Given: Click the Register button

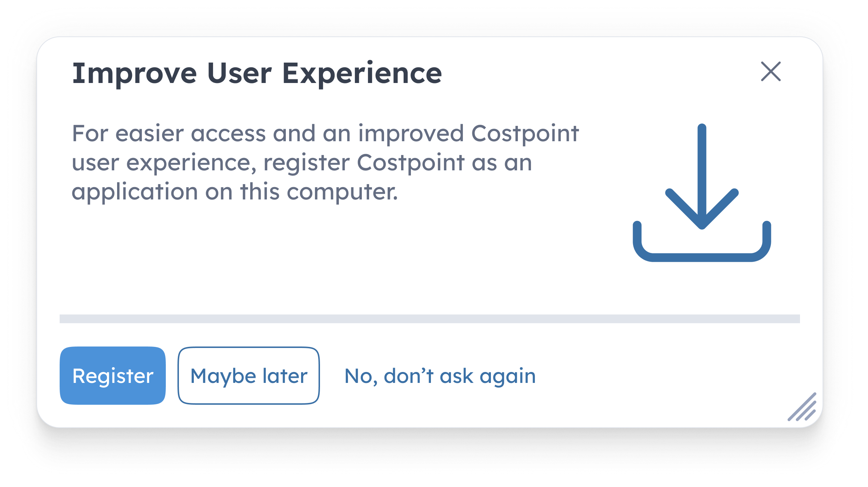Looking at the screenshot, I should tap(113, 376).
